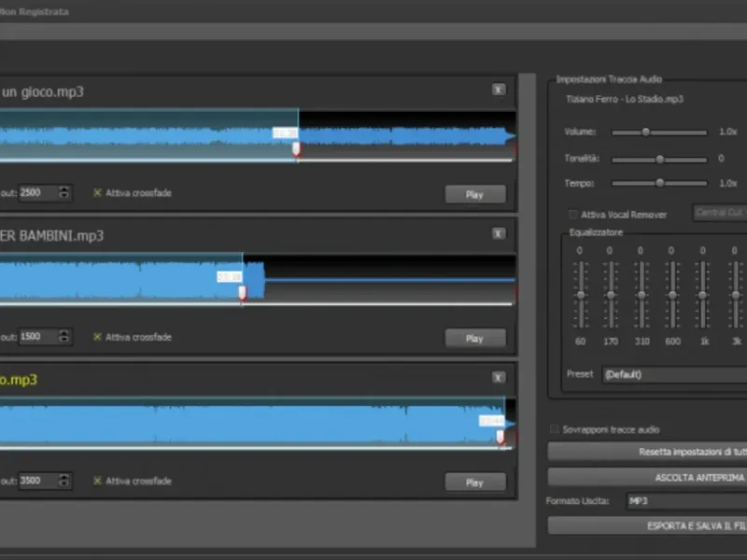
Task: Disable crossfade for "un gioco.mp3" track
Action: 97,193
